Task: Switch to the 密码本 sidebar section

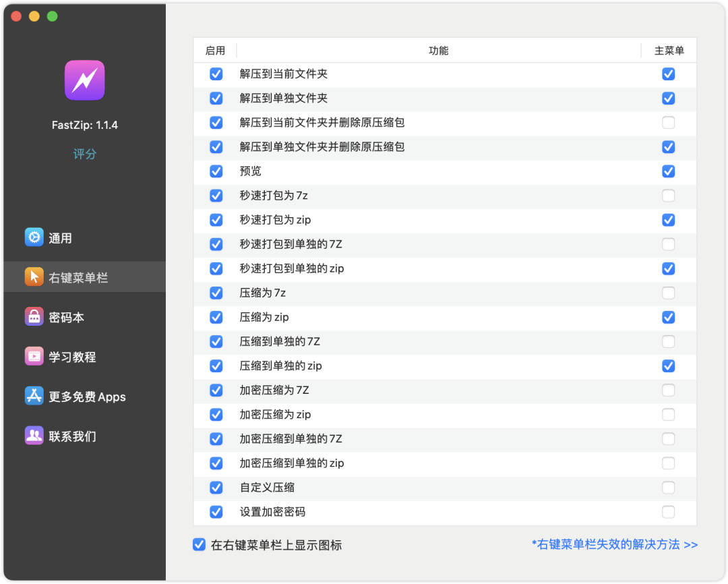Action: pos(67,318)
